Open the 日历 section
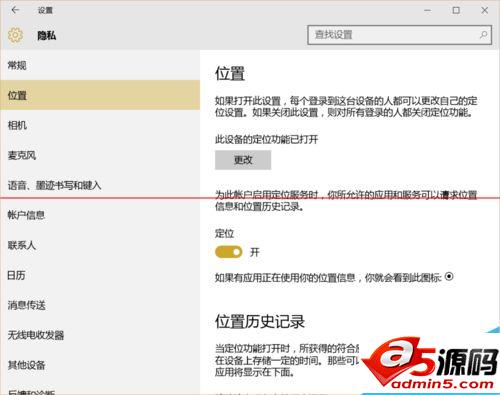This screenshot has width=500, height=395. click(100, 275)
